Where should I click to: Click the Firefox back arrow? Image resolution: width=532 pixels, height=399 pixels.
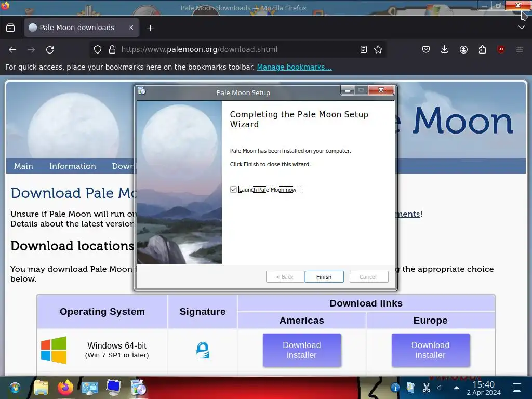[x=12, y=49]
